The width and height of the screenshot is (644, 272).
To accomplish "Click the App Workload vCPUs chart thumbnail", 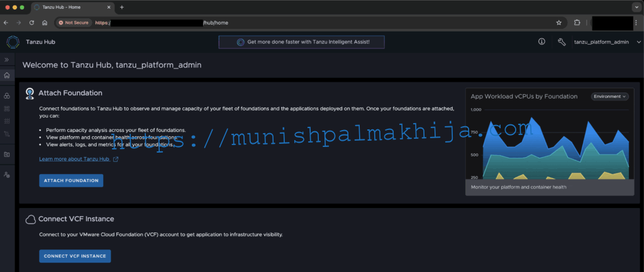I will click(x=550, y=141).
